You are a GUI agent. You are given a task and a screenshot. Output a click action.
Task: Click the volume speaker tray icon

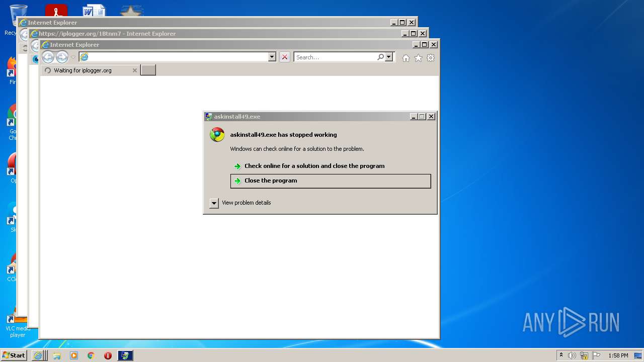(x=572, y=355)
